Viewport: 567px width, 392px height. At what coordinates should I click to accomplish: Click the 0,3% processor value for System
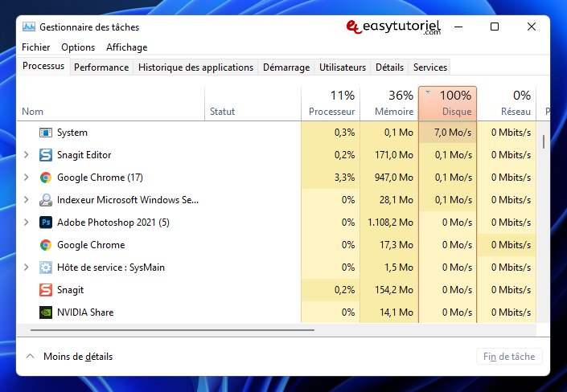pyautogui.click(x=344, y=133)
